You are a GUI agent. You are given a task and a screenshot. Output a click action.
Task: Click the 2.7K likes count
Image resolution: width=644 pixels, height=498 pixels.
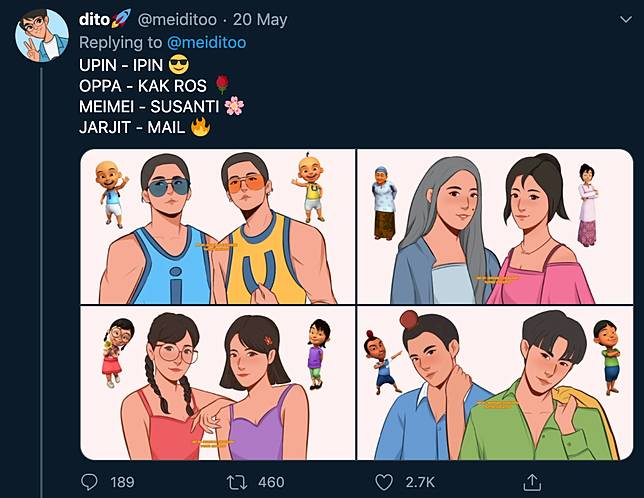coord(420,482)
